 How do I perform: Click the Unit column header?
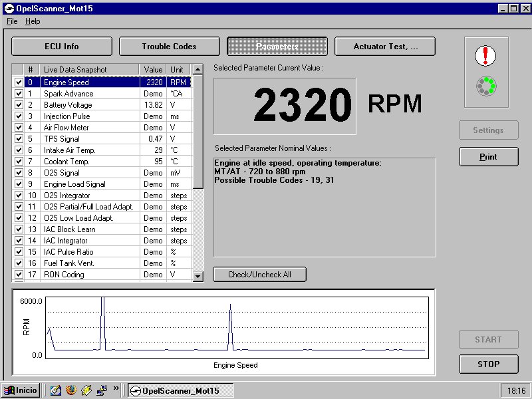click(x=178, y=70)
